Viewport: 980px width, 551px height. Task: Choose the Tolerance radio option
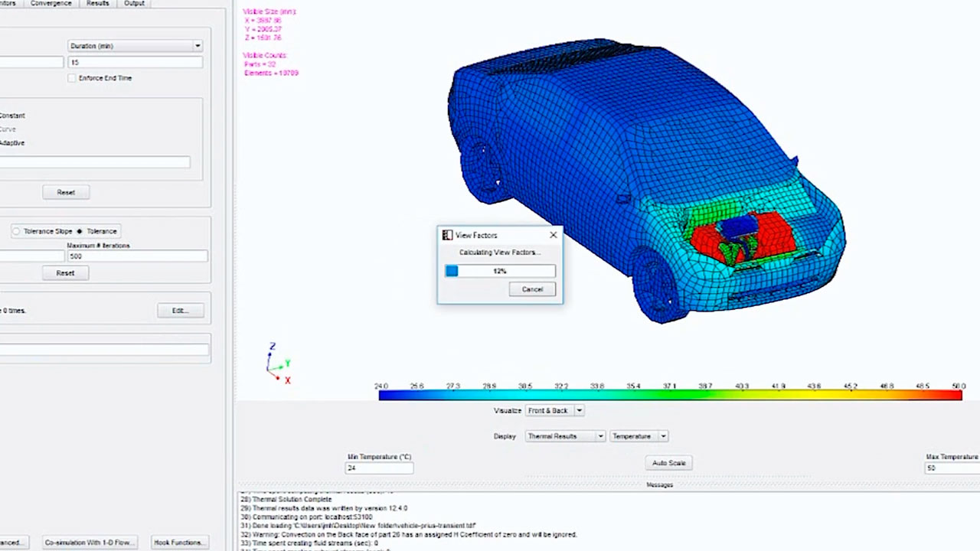pos(80,231)
